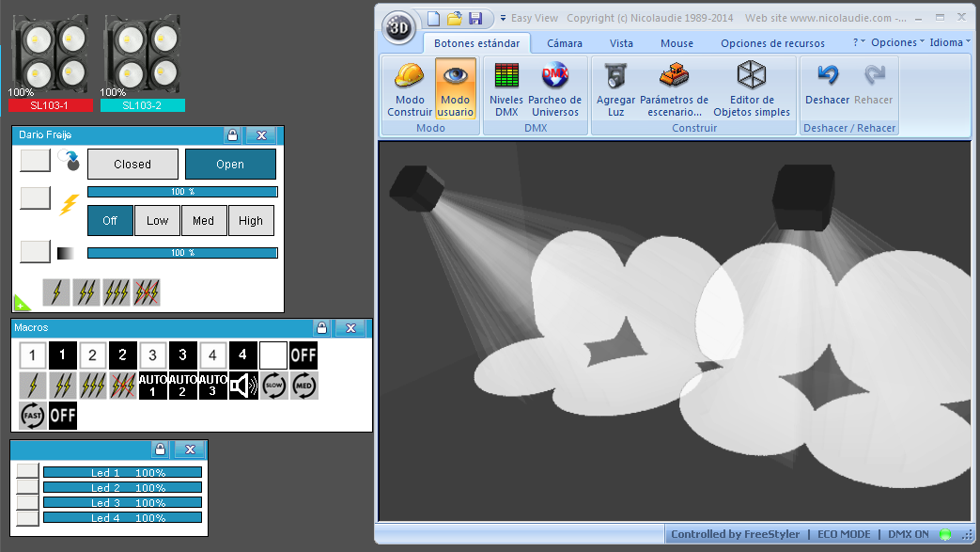Switch to Modo Construir
The height and width of the screenshot is (552, 980).
pyautogui.click(x=410, y=89)
